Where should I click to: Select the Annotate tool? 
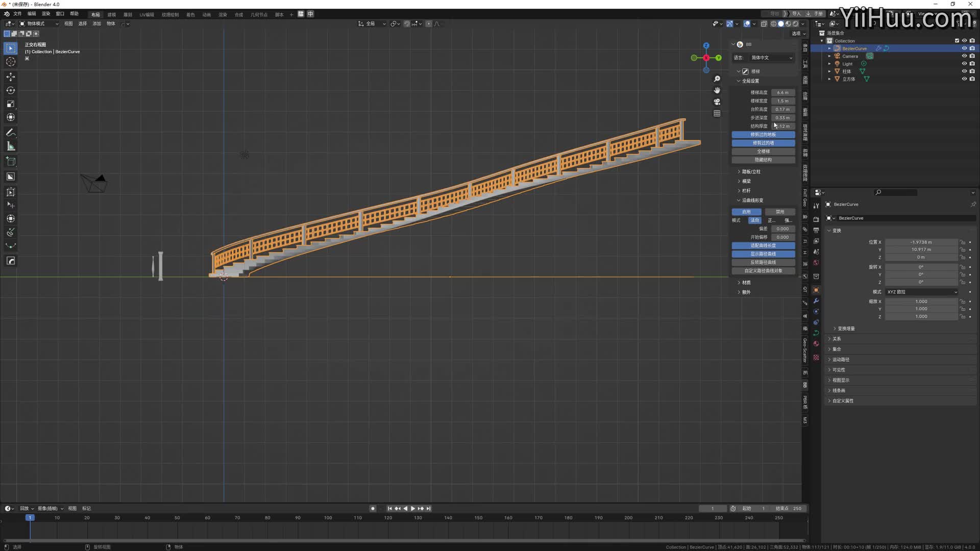(x=10, y=133)
